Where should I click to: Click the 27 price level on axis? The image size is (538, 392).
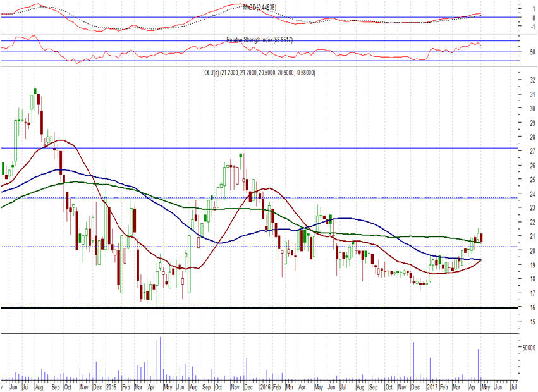(516, 152)
